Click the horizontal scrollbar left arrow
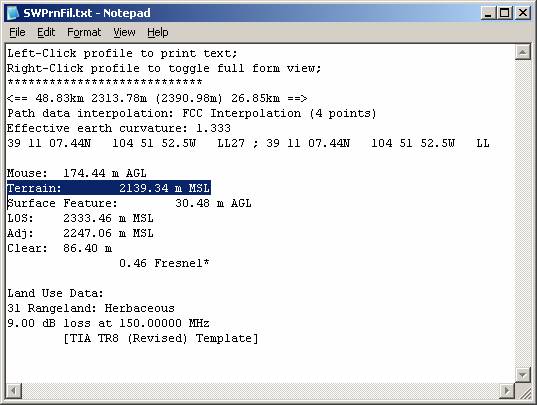Image resolution: width=537 pixels, height=405 pixels. point(14,391)
